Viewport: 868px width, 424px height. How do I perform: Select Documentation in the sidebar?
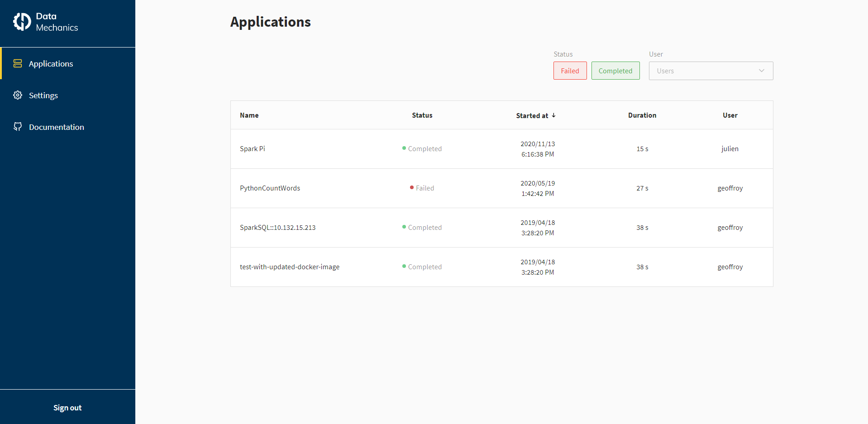click(x=56, y=127)
